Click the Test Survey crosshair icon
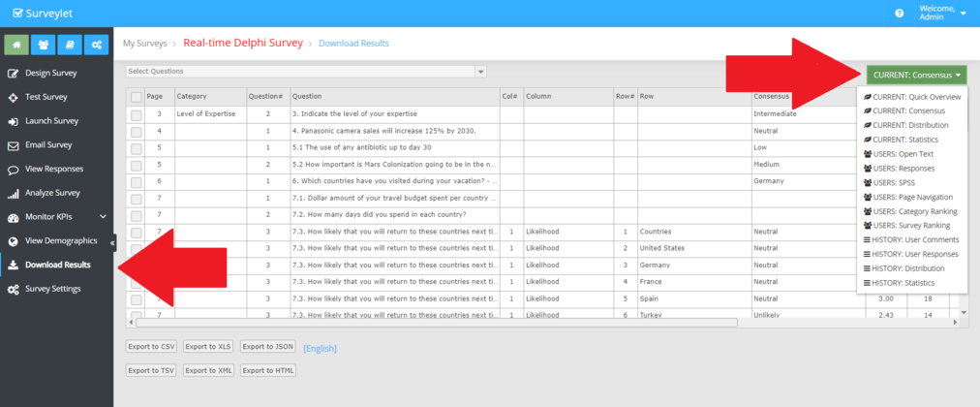The image size is (980, 407). 14,98
